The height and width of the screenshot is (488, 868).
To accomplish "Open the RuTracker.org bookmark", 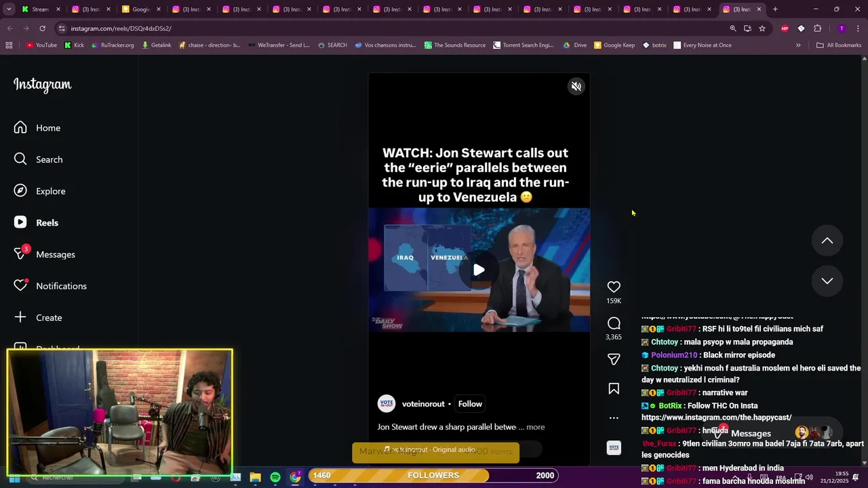I will point(113,45).
